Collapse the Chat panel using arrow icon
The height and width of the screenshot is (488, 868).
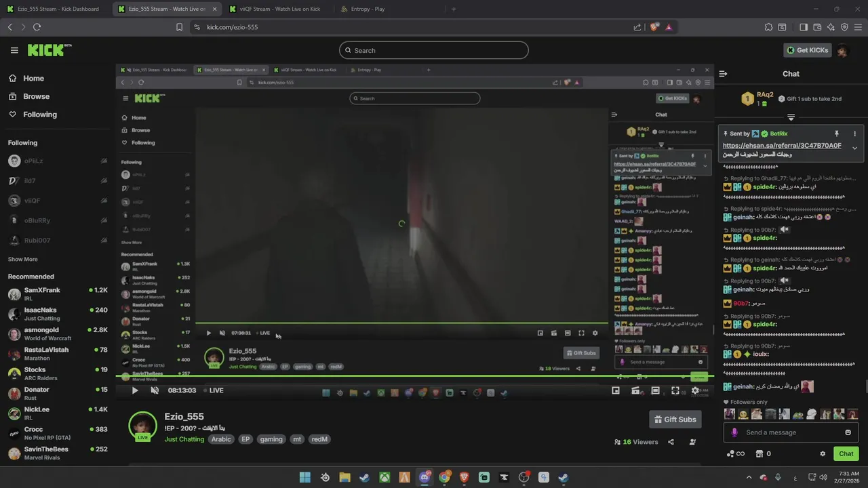coord(723,74)
